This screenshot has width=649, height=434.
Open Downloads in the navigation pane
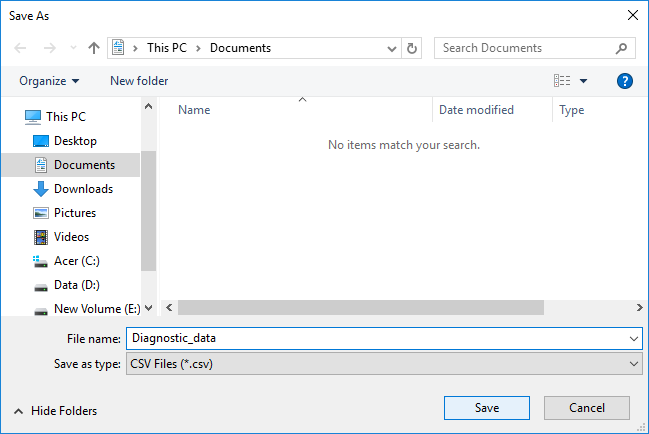coord(73,189)
